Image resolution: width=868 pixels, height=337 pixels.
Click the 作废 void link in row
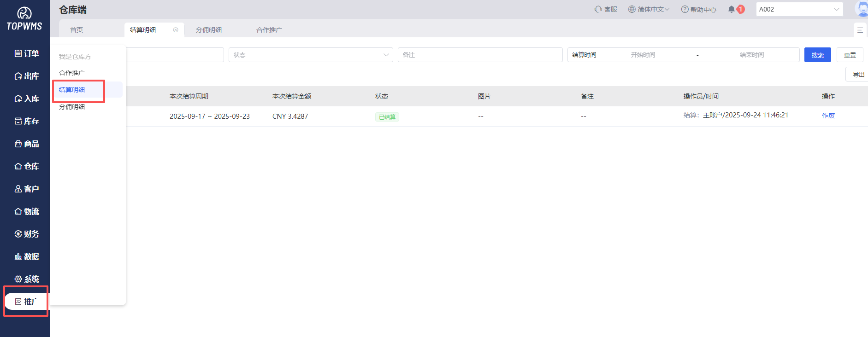[x=828, y=116]
